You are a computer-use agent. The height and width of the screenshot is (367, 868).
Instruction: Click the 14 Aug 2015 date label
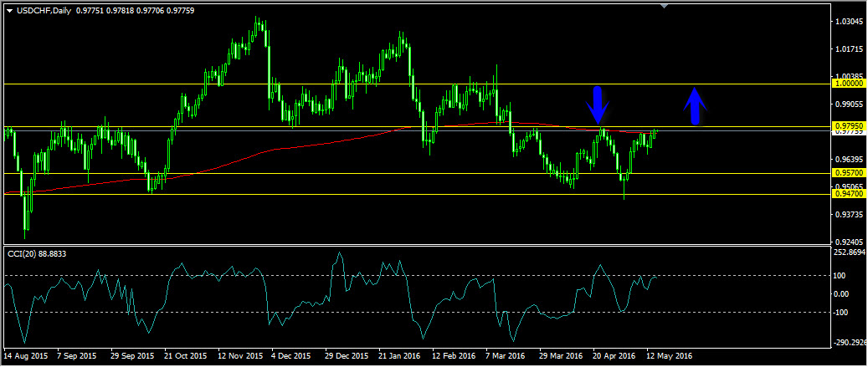click(24, 356)
